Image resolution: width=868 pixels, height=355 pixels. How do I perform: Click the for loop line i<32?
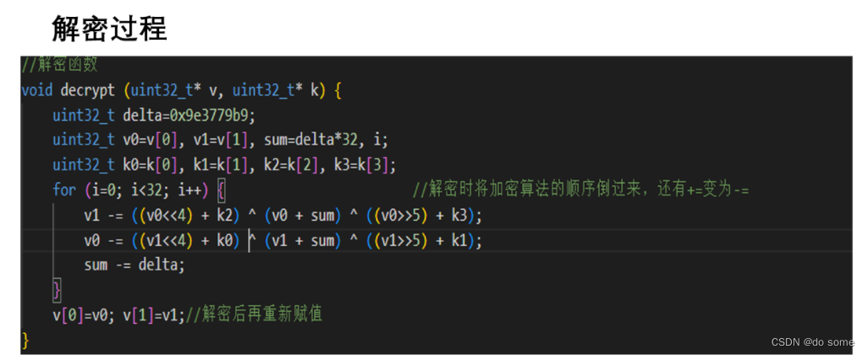[139, 190]
